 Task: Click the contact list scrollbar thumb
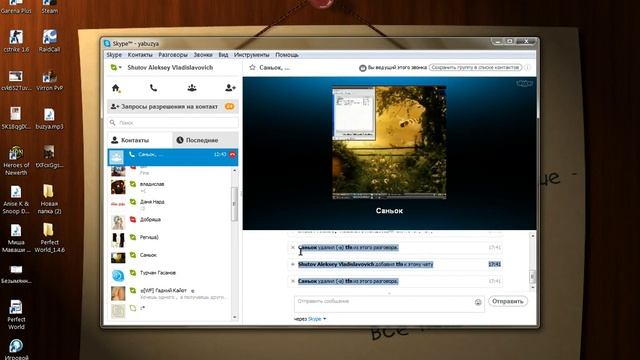[234, 204]
